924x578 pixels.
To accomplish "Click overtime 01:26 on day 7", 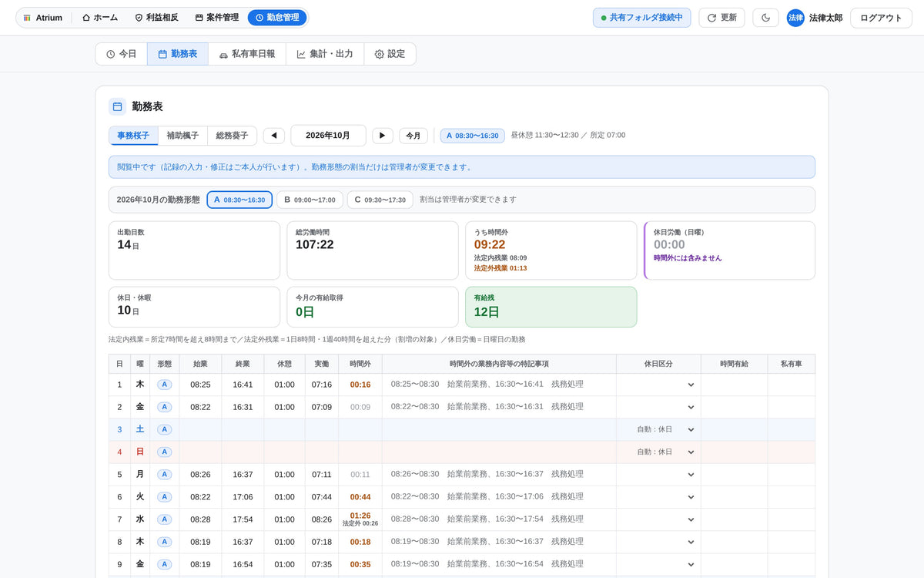I will [x=360, y=516].
